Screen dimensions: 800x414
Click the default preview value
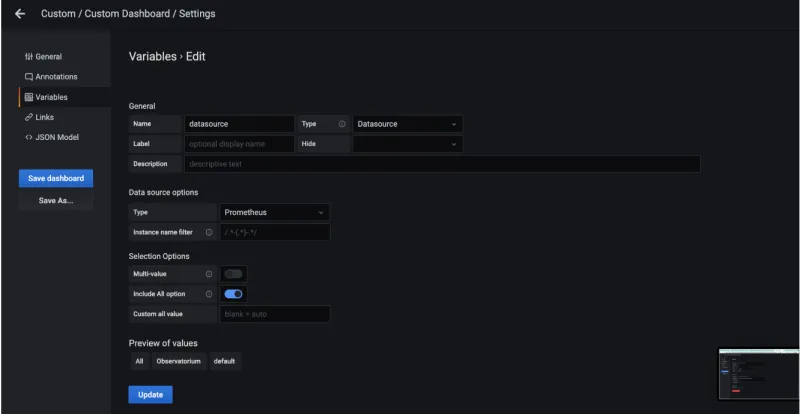(224, 361)
